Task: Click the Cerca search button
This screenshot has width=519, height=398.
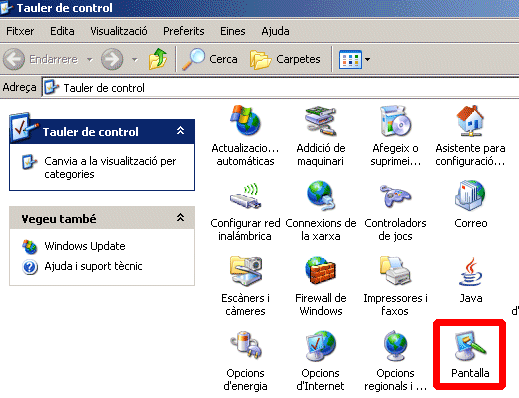Action: [x=210, y=59]
